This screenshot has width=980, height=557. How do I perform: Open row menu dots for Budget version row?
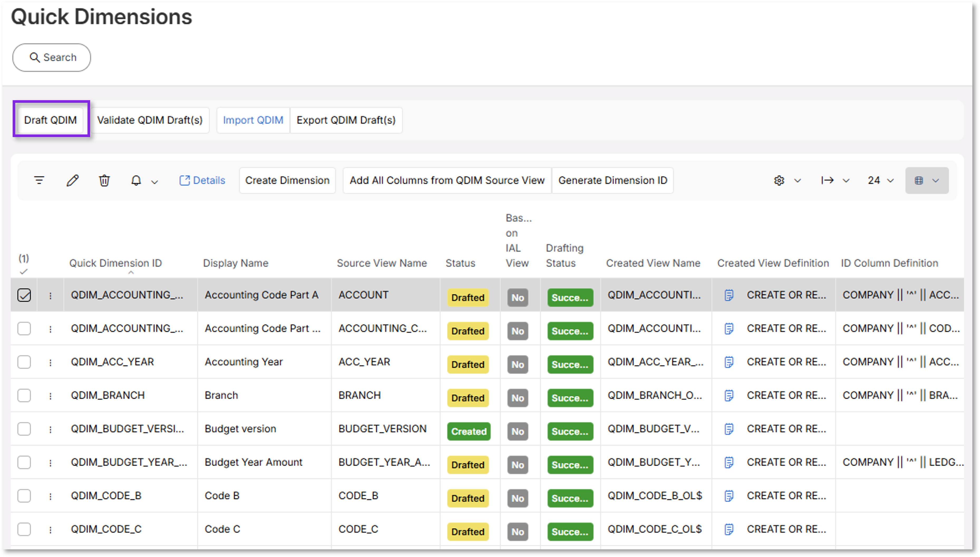click(51, 430)
